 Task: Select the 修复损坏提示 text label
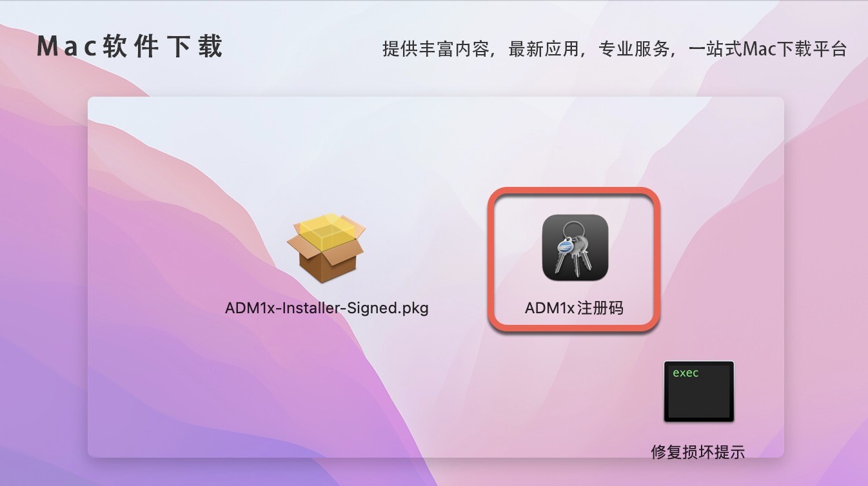coord(698,452)
